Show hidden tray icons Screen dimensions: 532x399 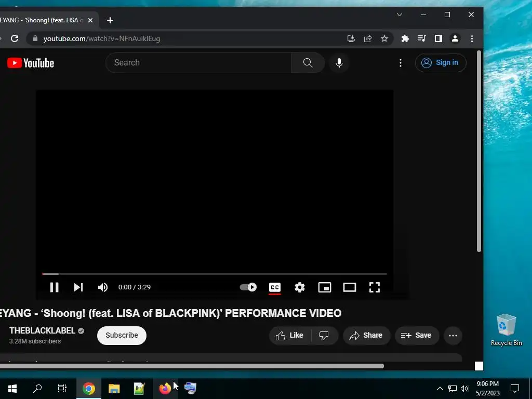[x=440, y=389]
